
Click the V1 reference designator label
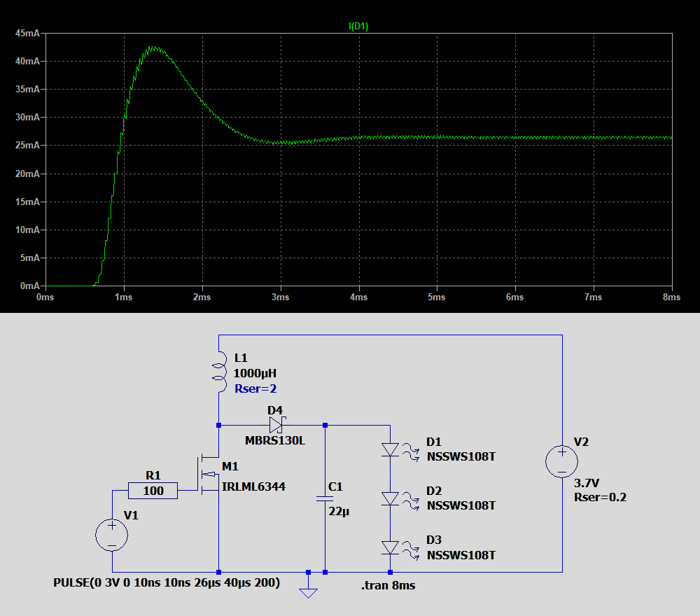[x=131, y=516]
